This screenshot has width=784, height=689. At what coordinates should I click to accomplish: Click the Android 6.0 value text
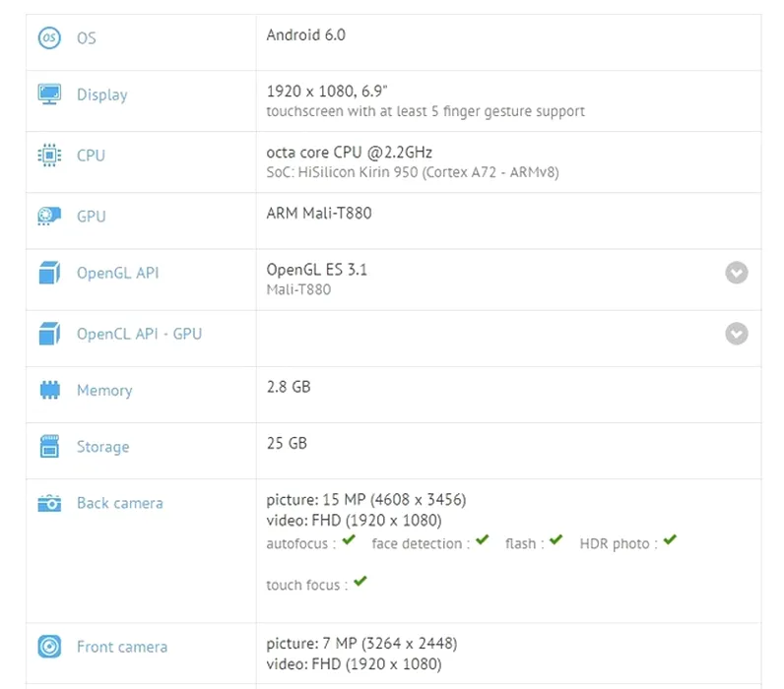(x=305, y=34)
